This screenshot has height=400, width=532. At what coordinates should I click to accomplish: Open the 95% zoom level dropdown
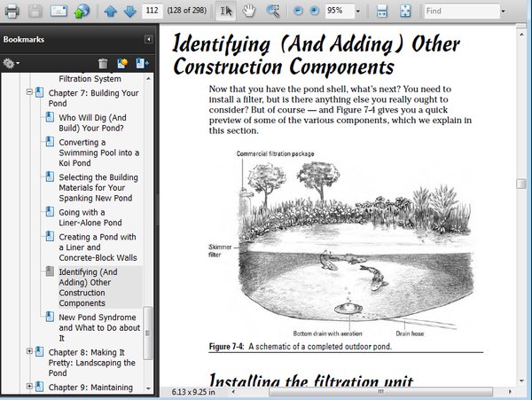pyautogui.click(x=356, y=12)
